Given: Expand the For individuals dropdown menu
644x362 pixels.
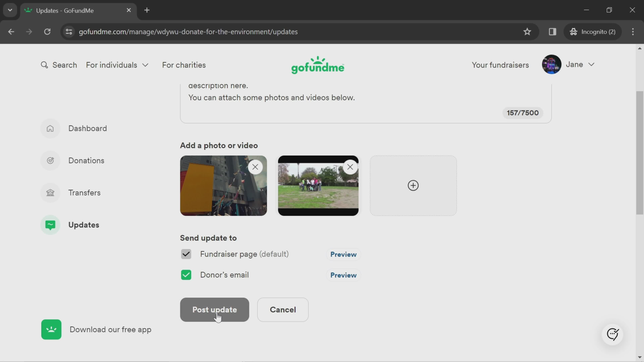Looking at the screenshot, I should click(117, 65).
